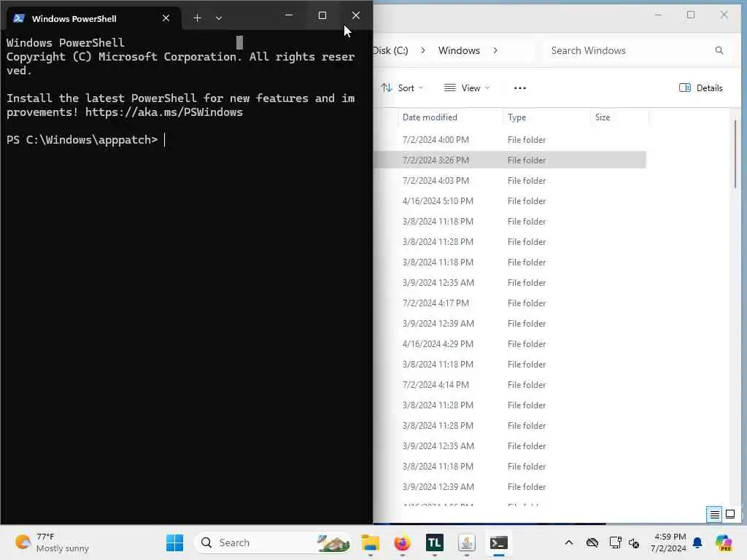Toggle the Details pane button
The image size is (747, 560).
pyautogui.click(x=700, y=88)
